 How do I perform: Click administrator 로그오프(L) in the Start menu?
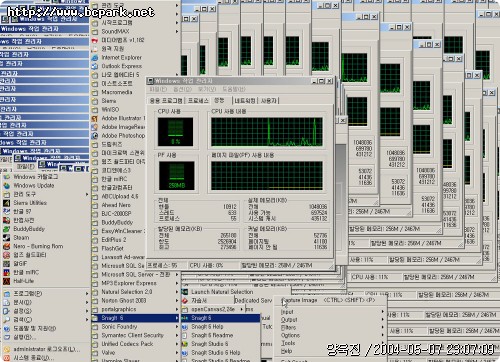[46, 349]
